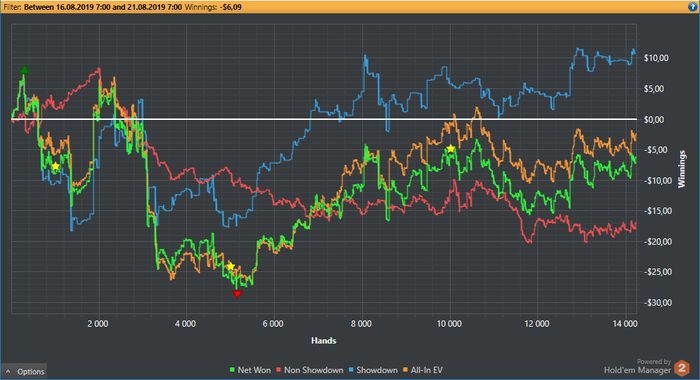The image size is (700, 380).
Task: Click the 2 000 hands axis label
Action: click(x=98, y=324)
